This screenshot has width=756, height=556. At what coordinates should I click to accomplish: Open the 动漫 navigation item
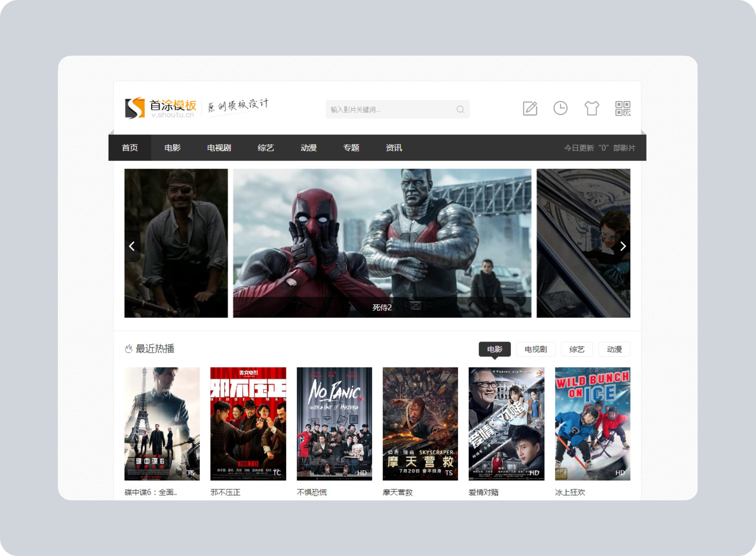tap(309, 148)
